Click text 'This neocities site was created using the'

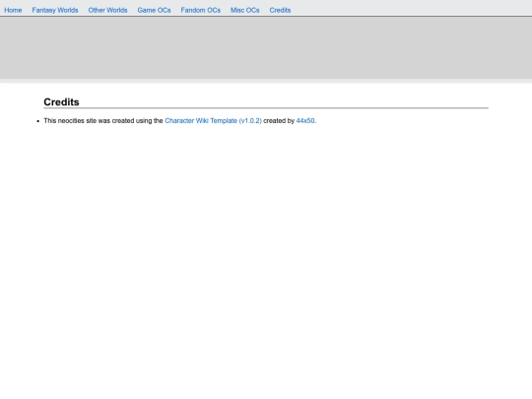(x=103, y=121)
